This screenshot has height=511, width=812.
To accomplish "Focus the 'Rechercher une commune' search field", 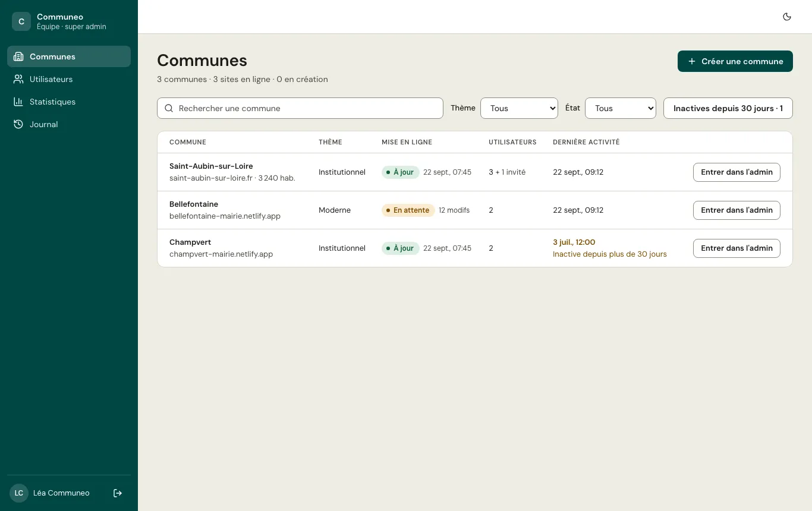I will coord(300,108).
